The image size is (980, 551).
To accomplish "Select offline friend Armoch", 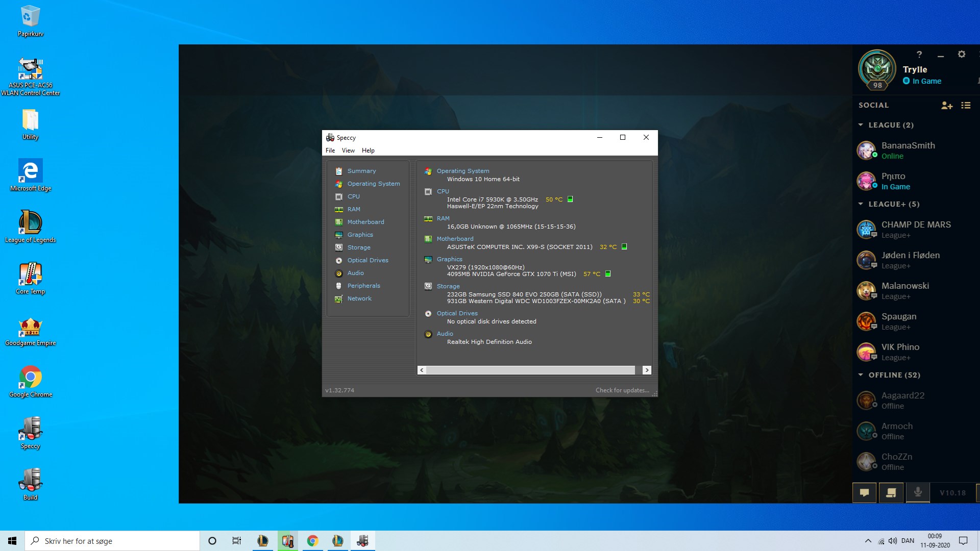I will coord(916,431).
